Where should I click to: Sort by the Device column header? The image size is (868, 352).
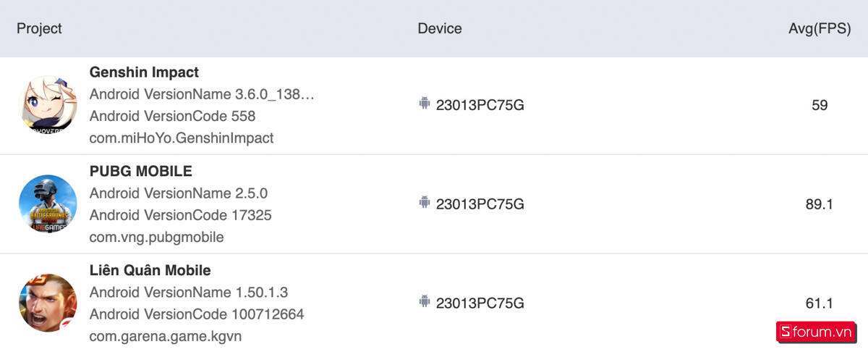tap(439, 28)
